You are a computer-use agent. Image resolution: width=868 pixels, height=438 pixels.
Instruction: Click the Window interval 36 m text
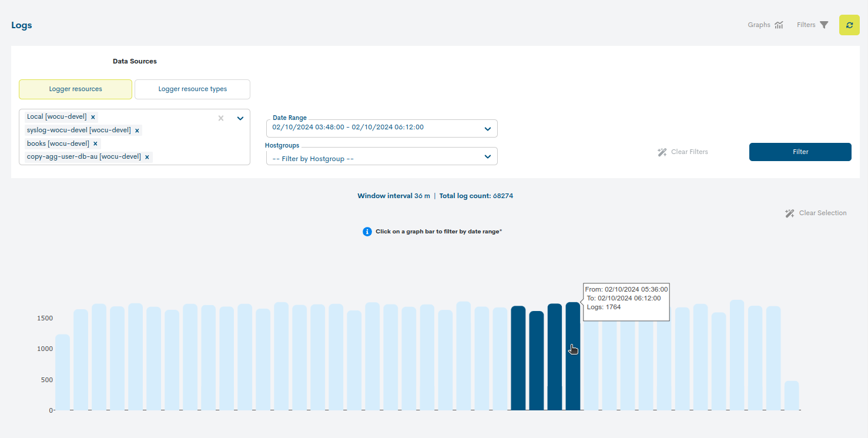point(394,196)
